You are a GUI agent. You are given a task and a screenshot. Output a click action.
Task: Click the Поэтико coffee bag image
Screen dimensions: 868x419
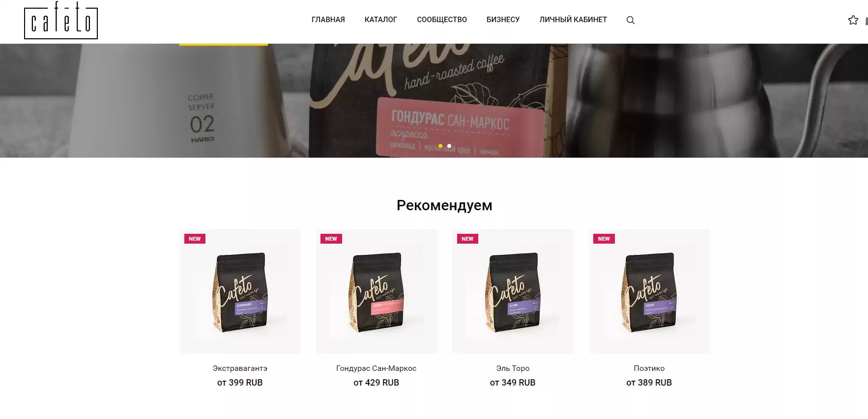(649, 291)
